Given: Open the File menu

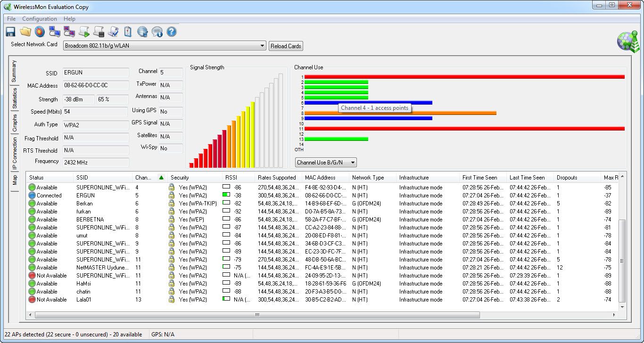Looking at the screenshot, I should coord(11,19).
